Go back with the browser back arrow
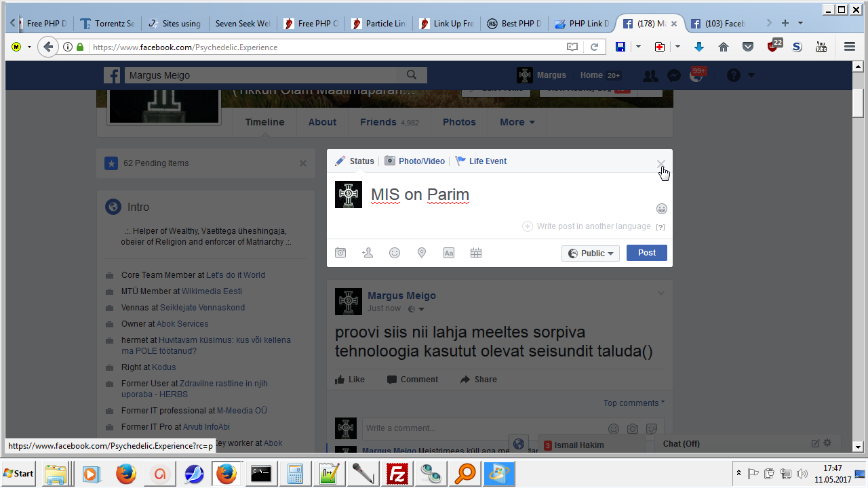 (47, 47)
